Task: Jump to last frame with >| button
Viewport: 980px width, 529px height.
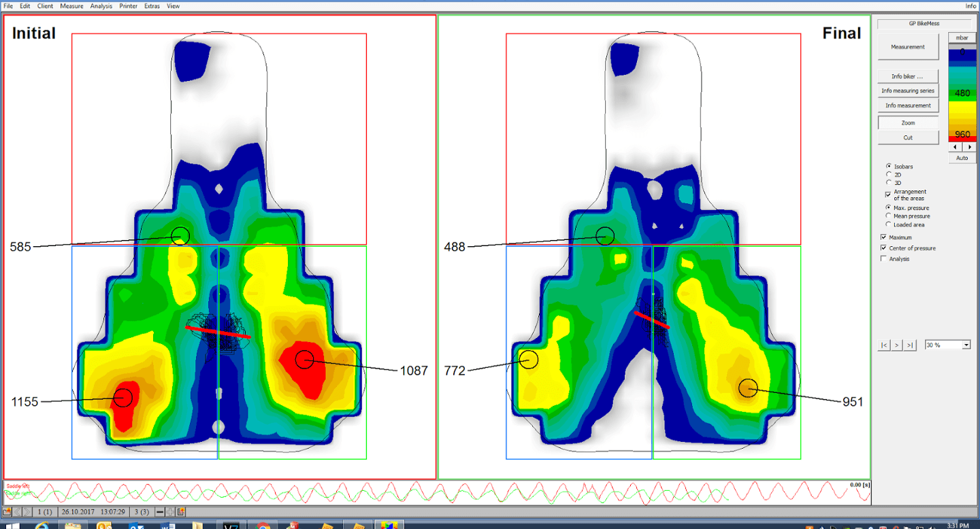Action: pos(910,345)
